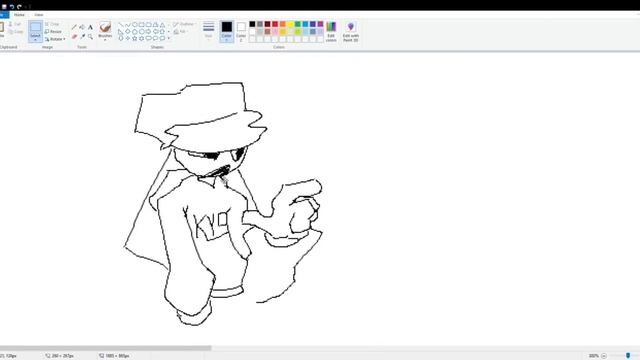Pick the Six-point star shape
640x360 pixels.
142,38
